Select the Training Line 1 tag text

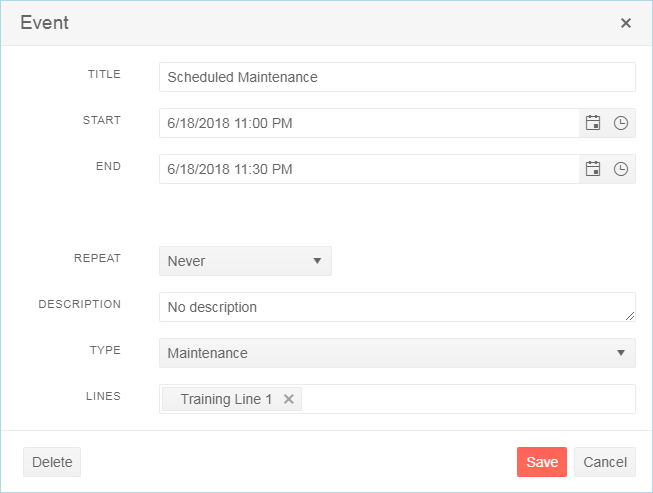pos(226,399)
